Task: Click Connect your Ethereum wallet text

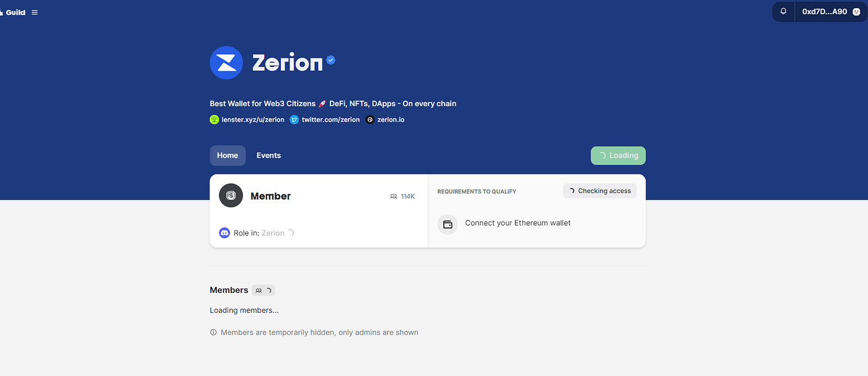Action: click(x=518, y=223)
